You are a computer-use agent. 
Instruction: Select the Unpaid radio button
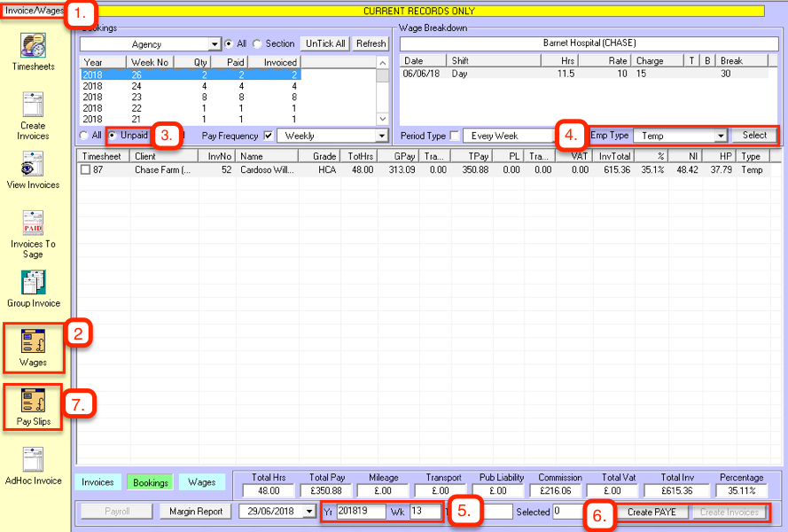coord(113,136)
